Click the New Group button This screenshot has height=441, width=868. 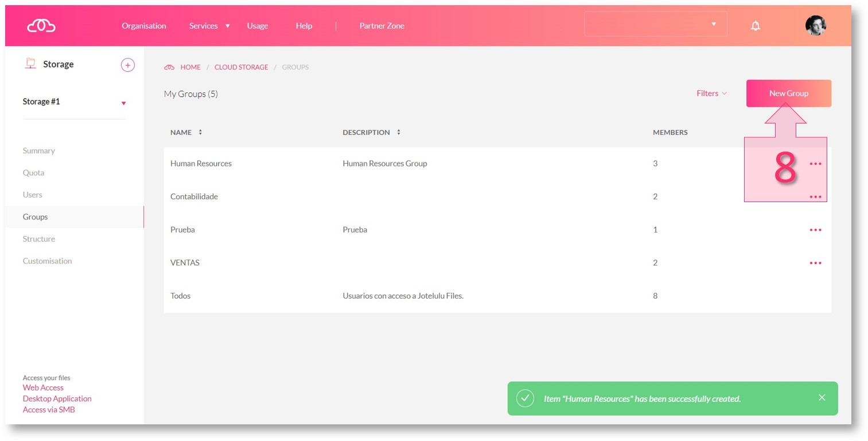click(x=788, y=94)
